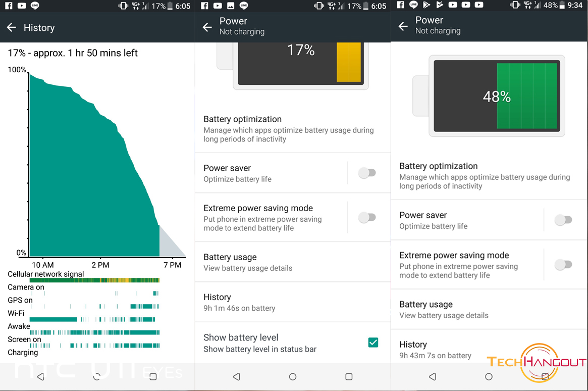Tap vibrate mode icon in History screen status bar
Viewport: 588px width, 391px height.
point(123,6)
